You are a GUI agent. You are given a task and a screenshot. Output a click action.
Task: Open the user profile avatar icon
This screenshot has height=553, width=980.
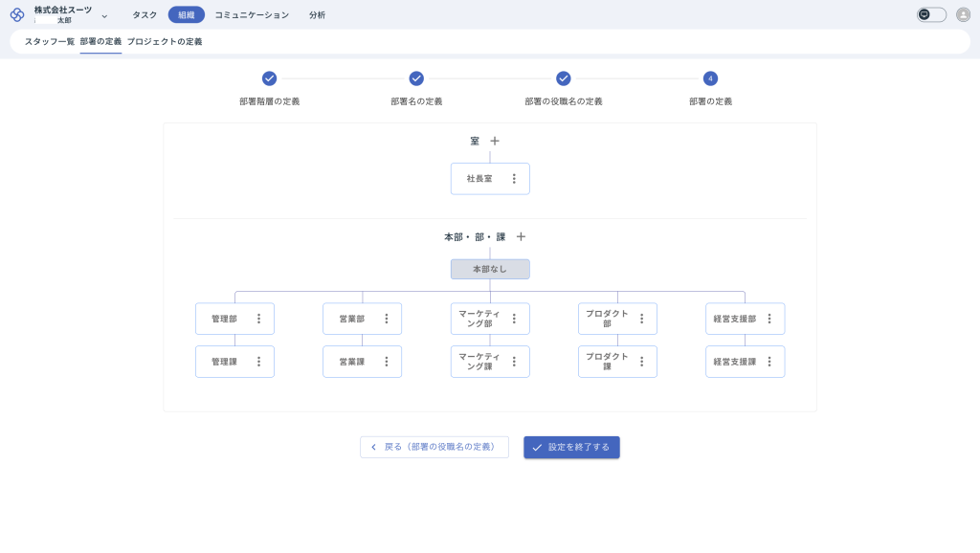coord(963,14)
